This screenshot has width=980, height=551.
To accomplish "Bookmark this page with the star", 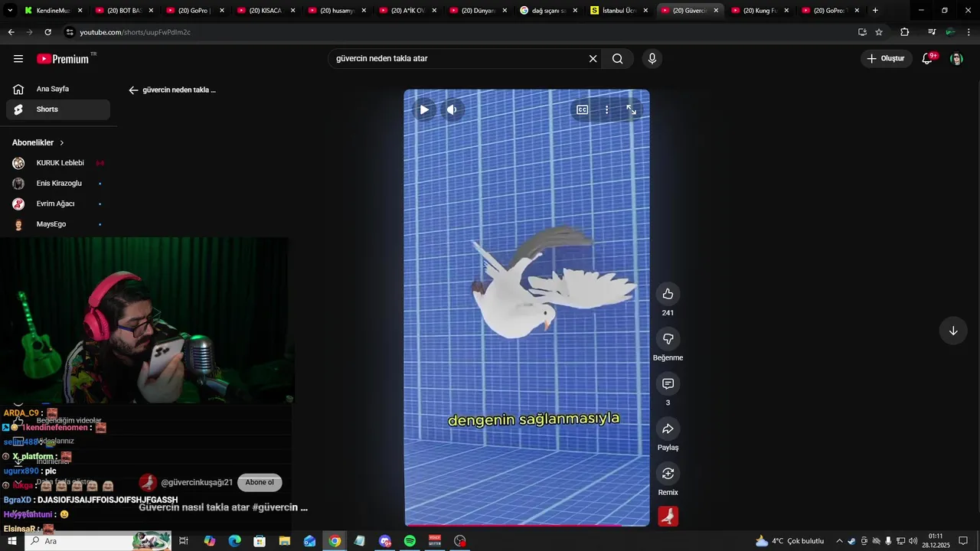I will [879, 32].
